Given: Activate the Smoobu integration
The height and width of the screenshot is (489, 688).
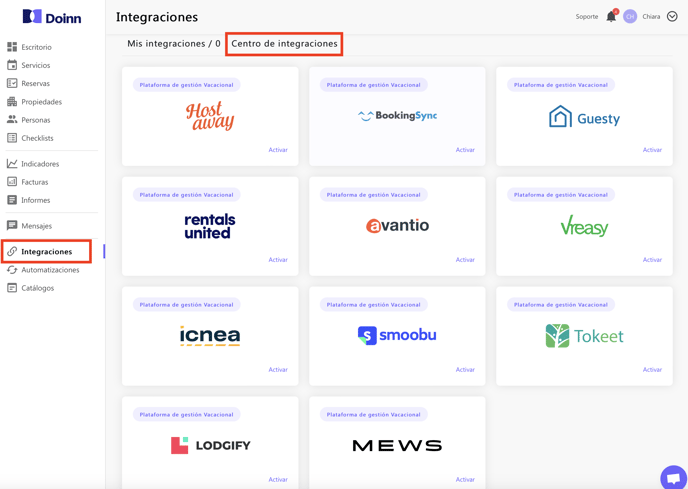Looking at the screenshot, I should click(465, 370).
